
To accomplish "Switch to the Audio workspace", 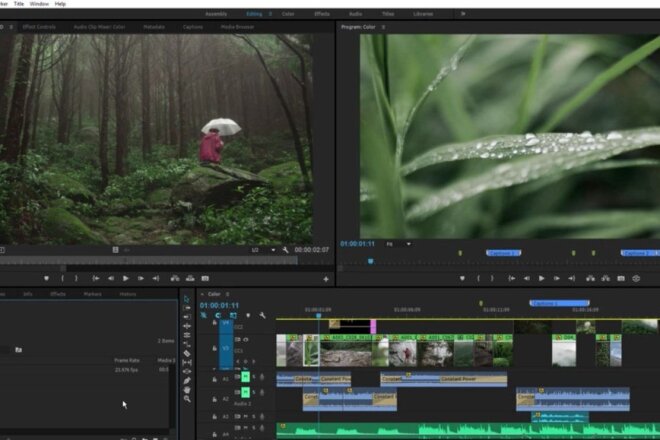I will (x=355, y=14).
